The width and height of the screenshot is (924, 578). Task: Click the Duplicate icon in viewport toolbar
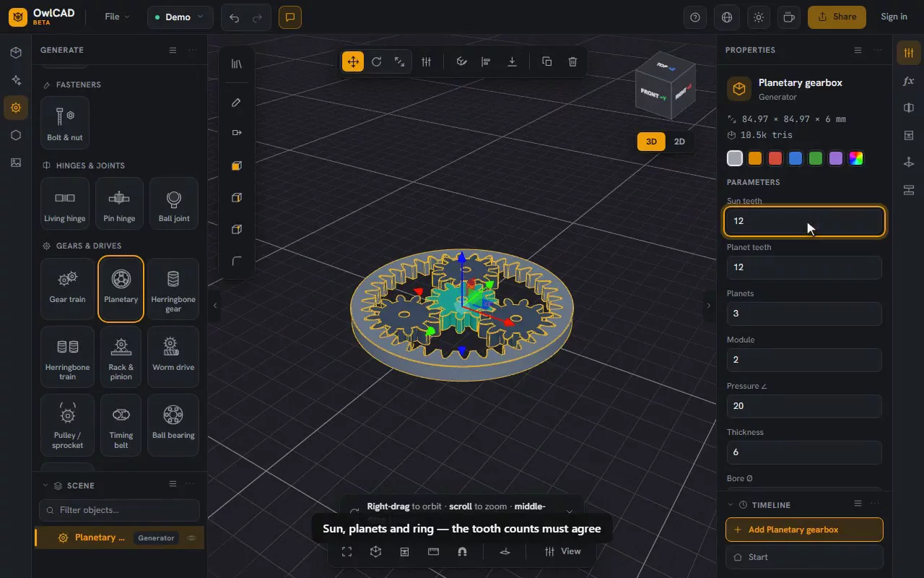(x=546, y=61)
